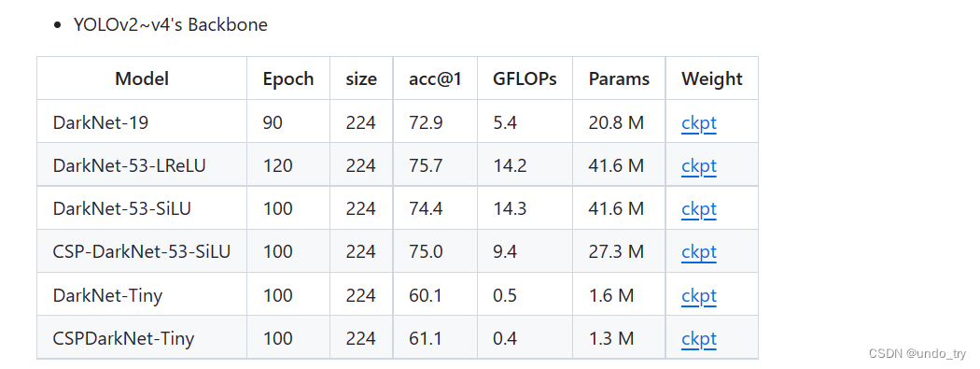This screenshot has width=980, height=369.
Task: Click the Weight column header
Action: (712, 78)
